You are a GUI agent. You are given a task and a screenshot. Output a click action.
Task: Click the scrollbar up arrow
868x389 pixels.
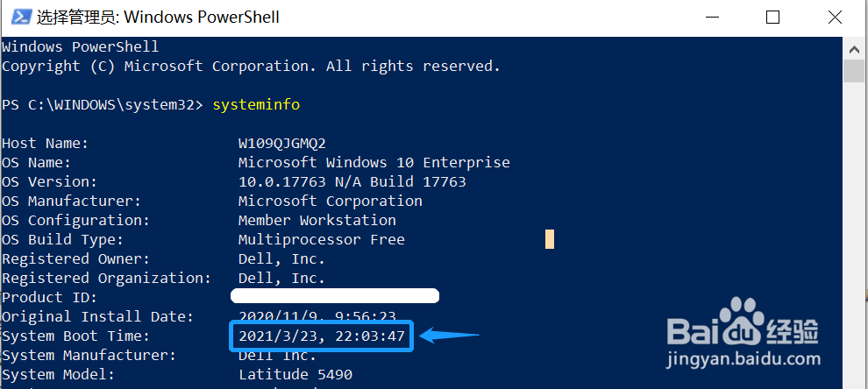pyautogui.click(x=854, y=46)
